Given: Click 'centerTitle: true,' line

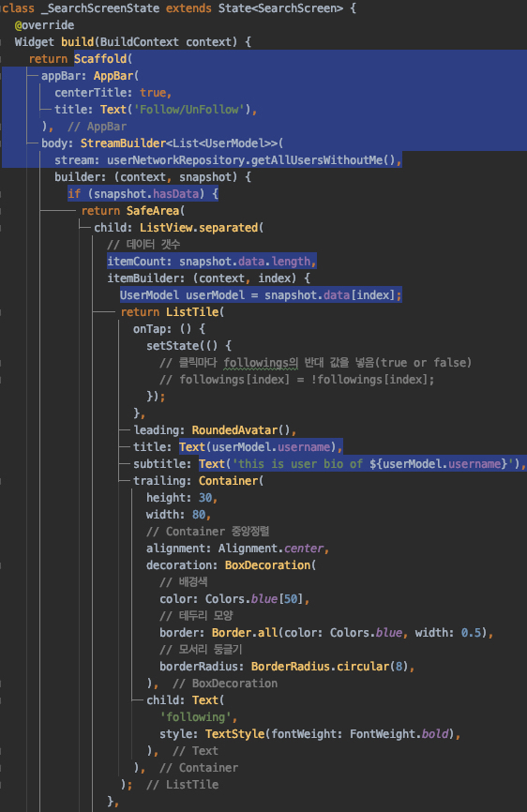Looking at the screenshot, I should [x=113, y=93].
